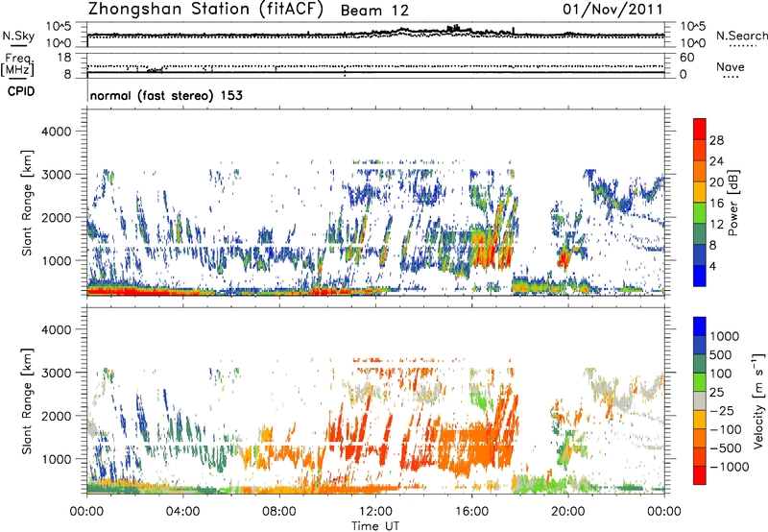Click the "16:00" time tick label
768x532 pixels.
471,512
